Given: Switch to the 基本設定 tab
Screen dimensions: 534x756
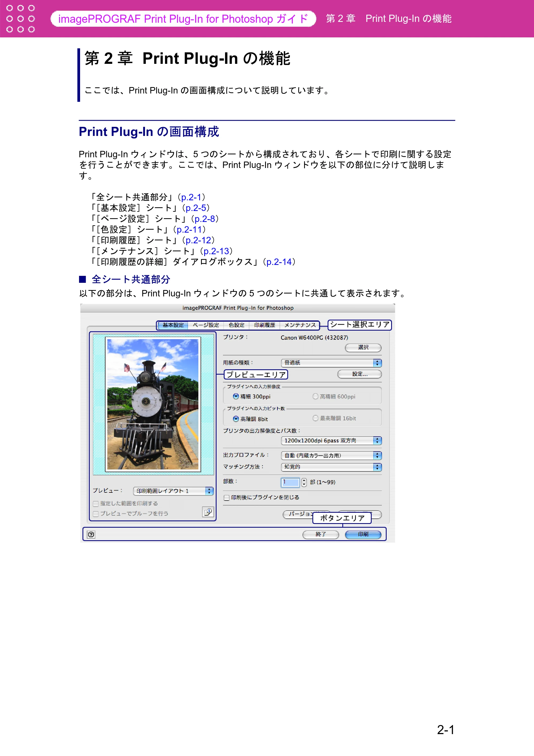Looking at the screenshot, I should [173, 325].
